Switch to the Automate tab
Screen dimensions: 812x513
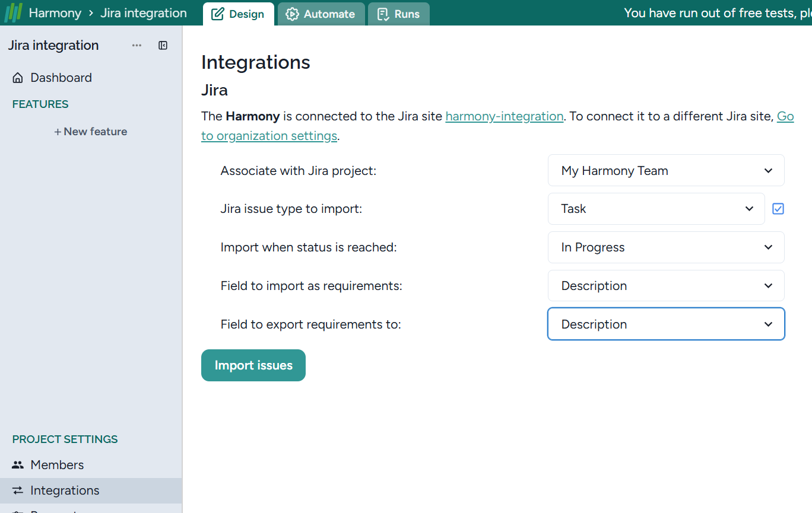coord(321,14)
